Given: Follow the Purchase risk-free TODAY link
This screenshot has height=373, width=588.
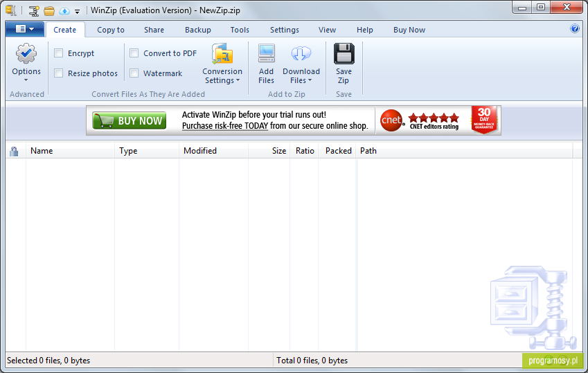Looking at the screenshot, I should 225,126.
